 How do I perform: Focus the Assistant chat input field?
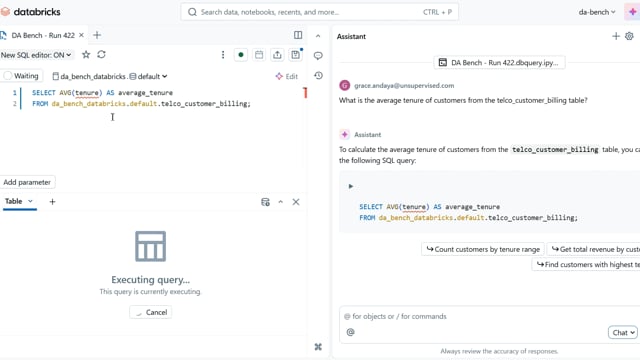(x=490, y=317)
